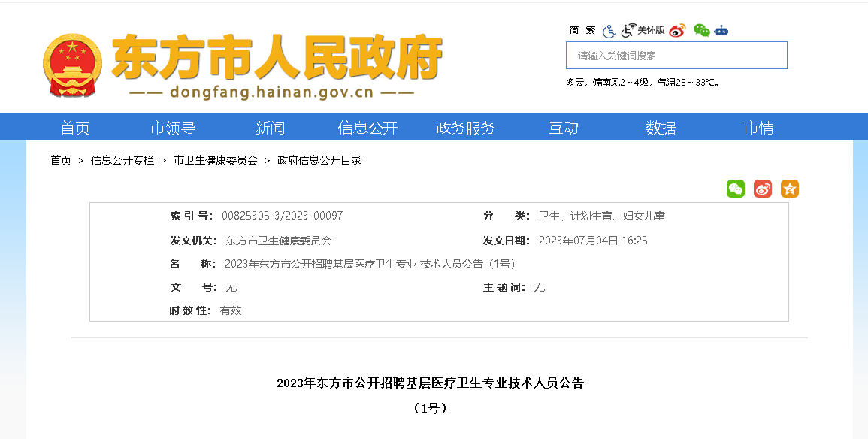868x439 pixels.
Task: Click the 发文日期 field label
Action: tap(507, 241)
